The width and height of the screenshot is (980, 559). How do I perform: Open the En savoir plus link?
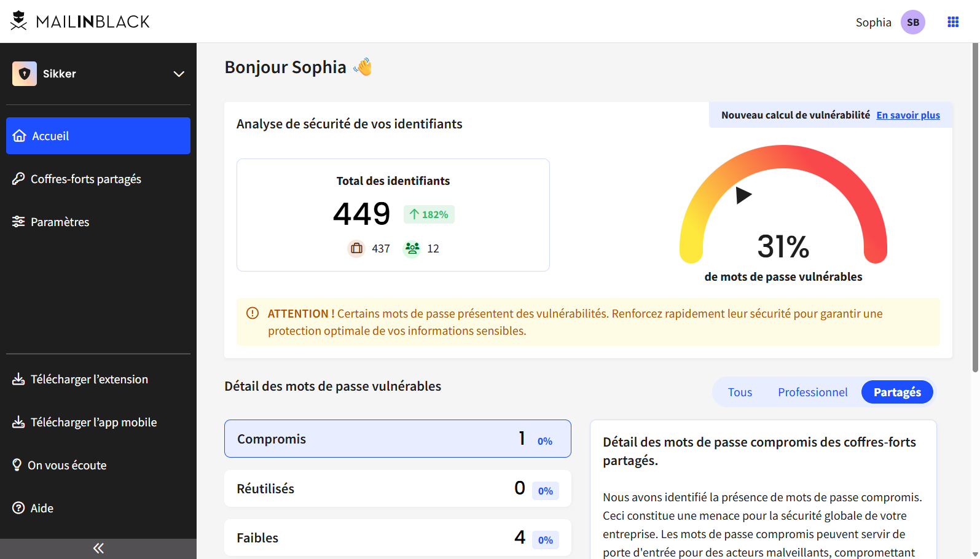(907, 115)
